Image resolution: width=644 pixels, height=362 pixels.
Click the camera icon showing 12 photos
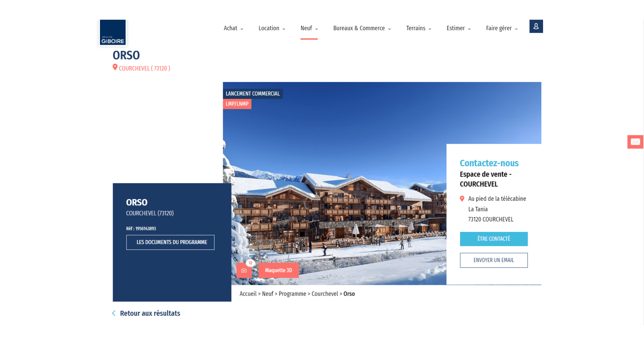click(x=244, y=270)
